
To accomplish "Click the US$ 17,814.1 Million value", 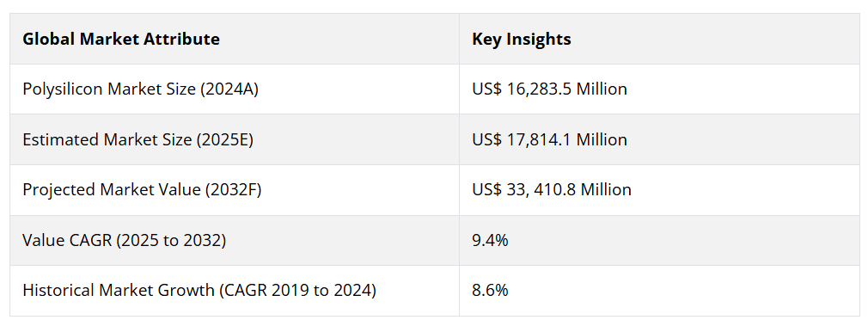I will pos(549,139).
